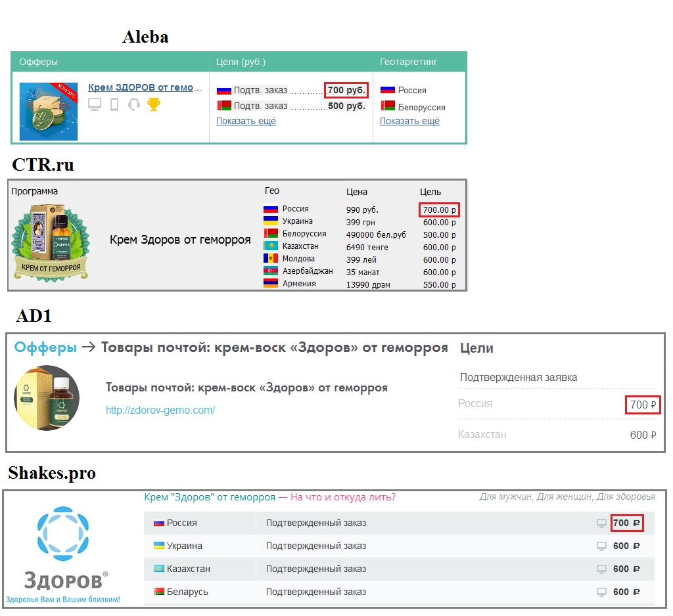This screenshot has width=673, height=616.
Task: Click the monitor icon in the Украина row of Shakes.pro
Action: pyautogui.click(x=601, y=546)
